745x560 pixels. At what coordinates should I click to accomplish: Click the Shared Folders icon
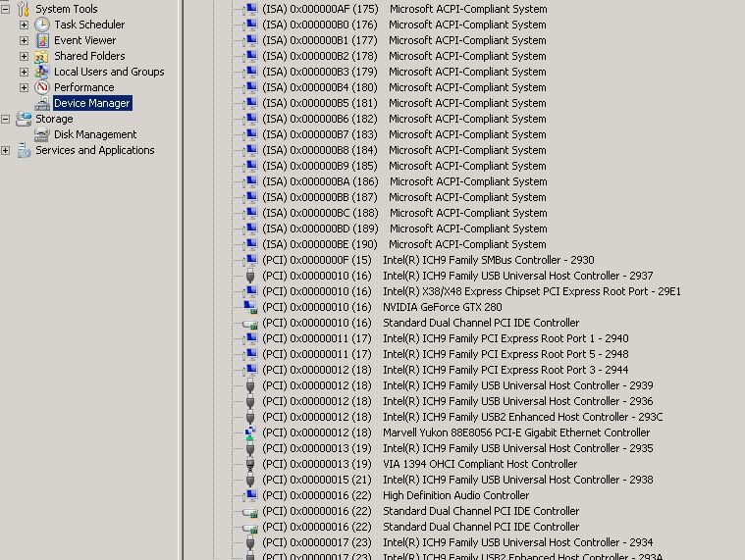42,56
